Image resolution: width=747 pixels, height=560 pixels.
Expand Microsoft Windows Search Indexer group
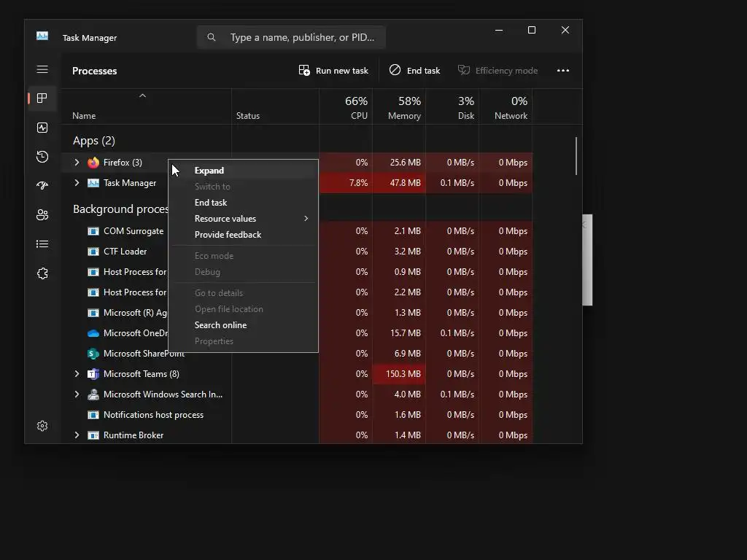pos(77,394)
